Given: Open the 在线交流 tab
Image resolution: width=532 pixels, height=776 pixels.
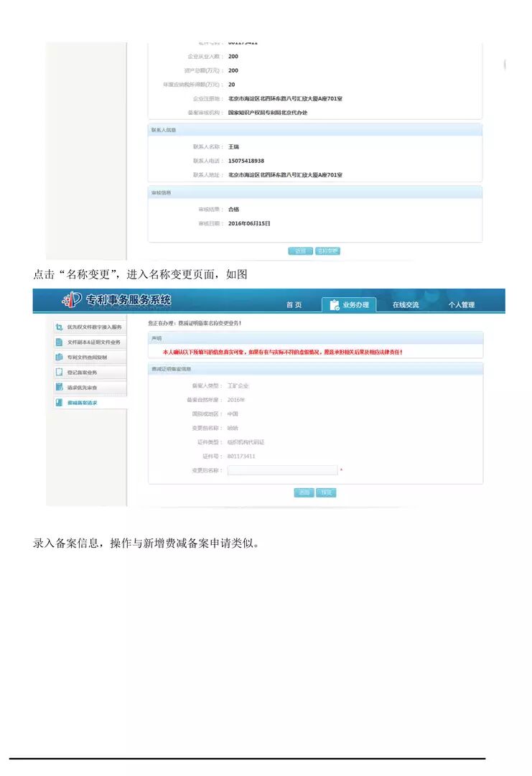Looking at the screenshot, I should click(406, 305).
